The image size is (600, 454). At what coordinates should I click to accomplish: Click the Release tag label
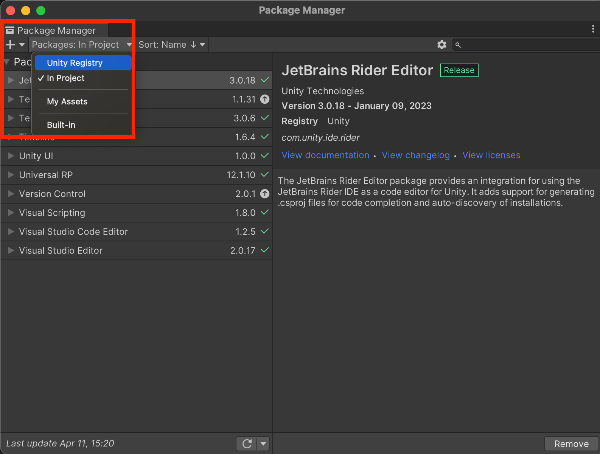pyautogui.click(x=459, y=70)
